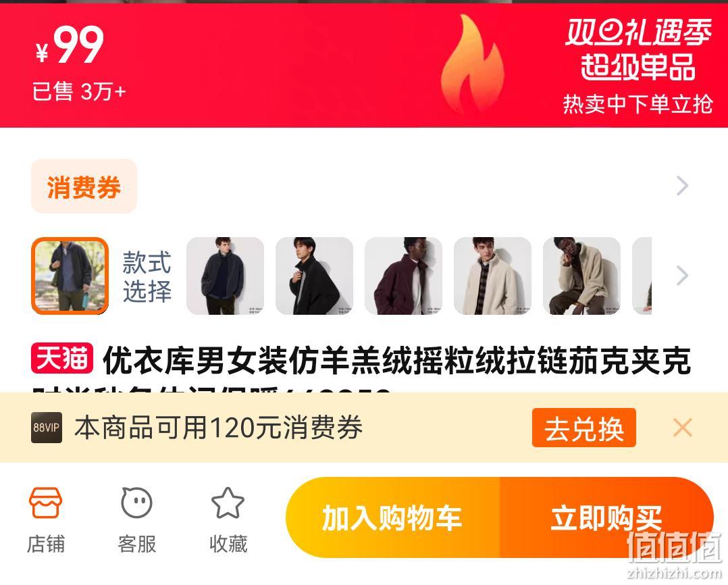Select the burgundy jacket style thumbnail

coord(403,276)
